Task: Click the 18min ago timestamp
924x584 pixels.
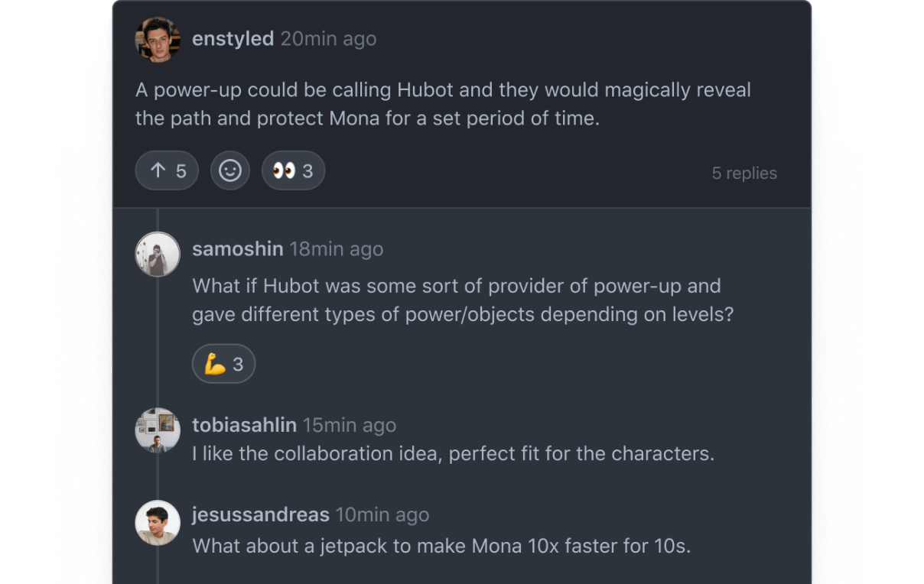Action: tap(337, 249)
